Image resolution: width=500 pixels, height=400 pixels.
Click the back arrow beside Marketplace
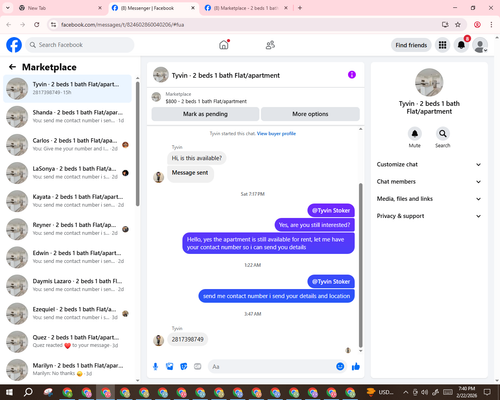12,67
